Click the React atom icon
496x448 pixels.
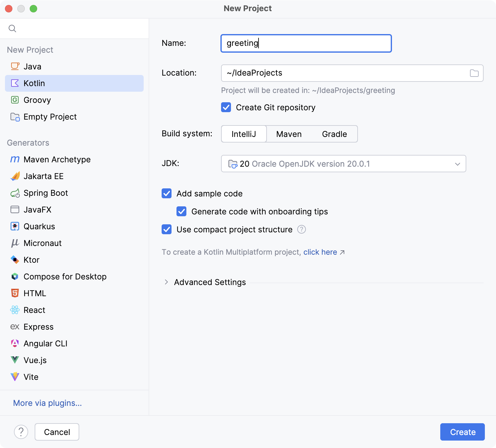(x=15, y=310)
